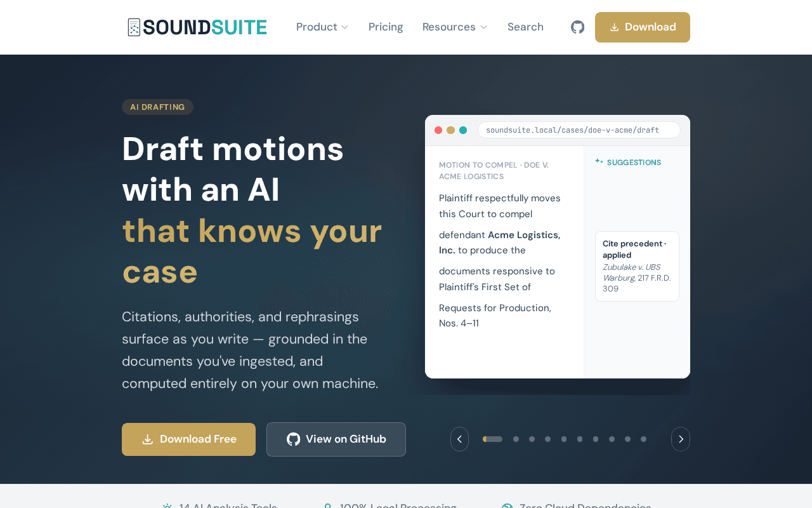Jump to the fifth carousel slide dot
The width and height of the screenshot is (812, 508).
point(564,439)
